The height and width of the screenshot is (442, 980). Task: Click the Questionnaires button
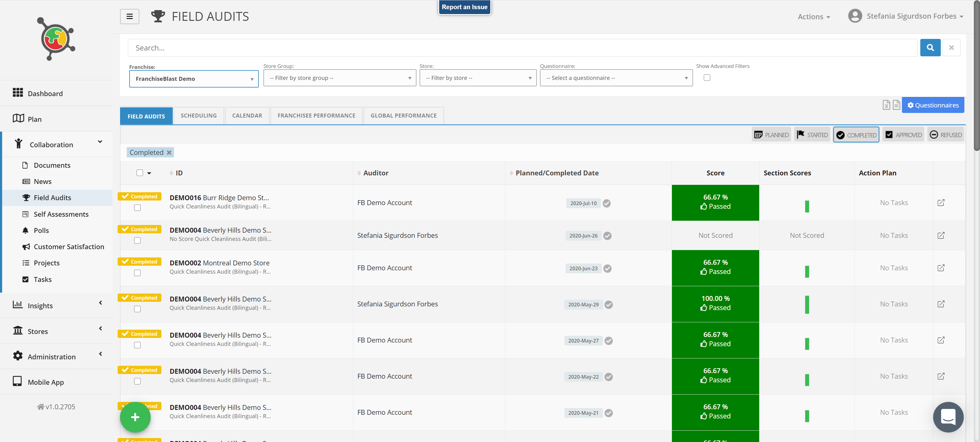pos(933,105)
